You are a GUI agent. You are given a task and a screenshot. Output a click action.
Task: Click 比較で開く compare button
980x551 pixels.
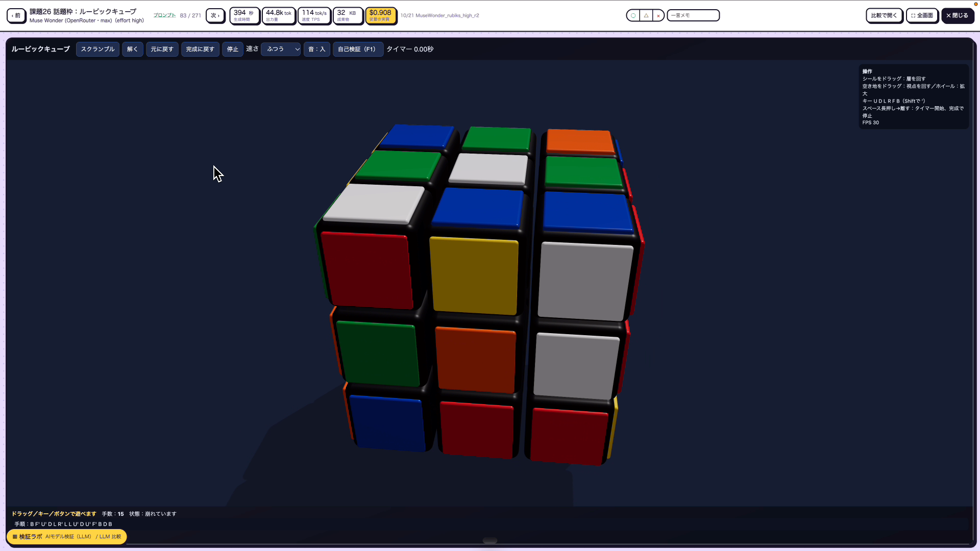tap(884, 16)
